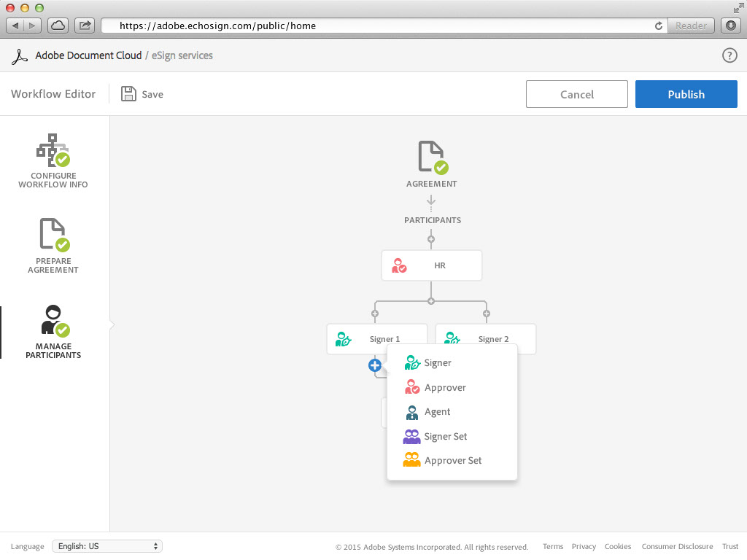Choose Agent from the participant menu
This screenshot has width=747, height=560.
tap(437, 412)
